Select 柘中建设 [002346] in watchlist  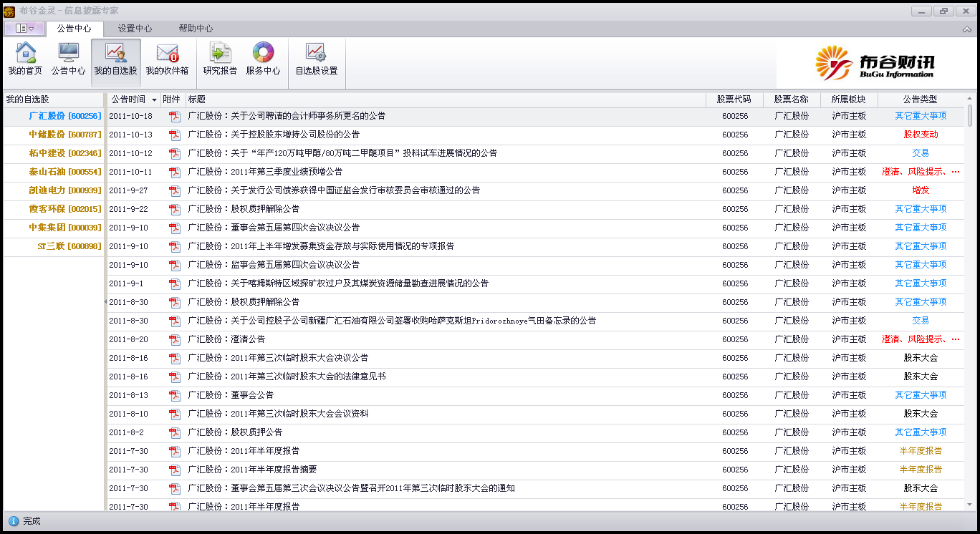(54, 153)
